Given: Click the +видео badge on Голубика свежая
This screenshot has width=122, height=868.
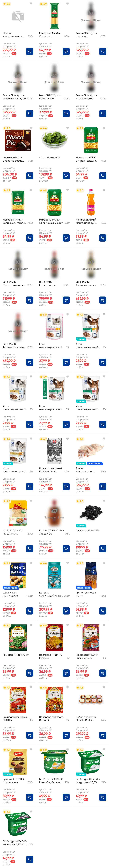Looking at the screenshot, I should pyautogui.click(x=81, y=526).
